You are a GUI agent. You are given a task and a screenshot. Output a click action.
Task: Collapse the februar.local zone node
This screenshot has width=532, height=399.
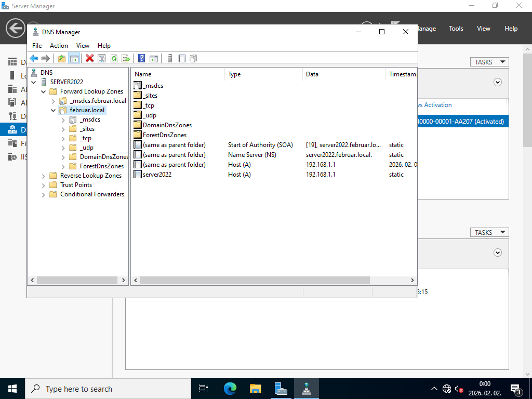tap(54, 110)
